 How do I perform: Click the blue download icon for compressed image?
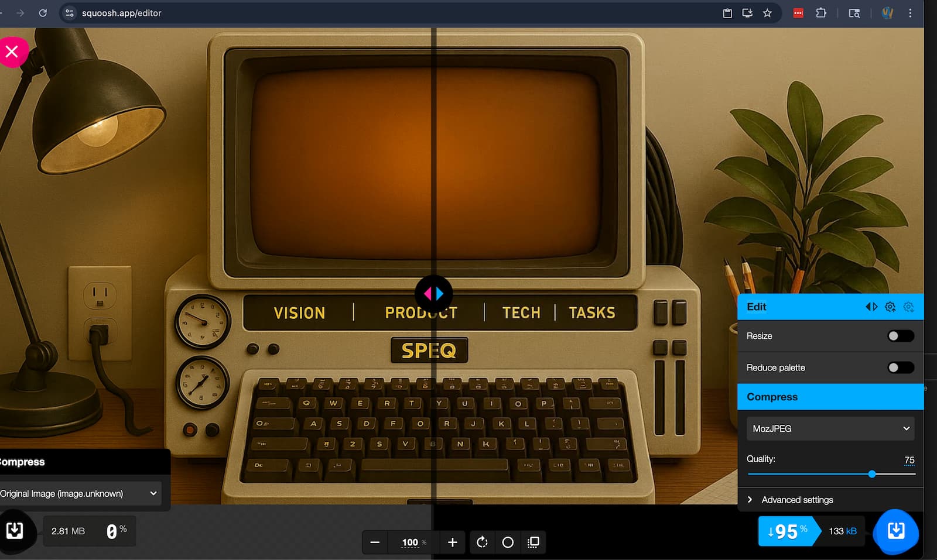(x=895, y=531)
